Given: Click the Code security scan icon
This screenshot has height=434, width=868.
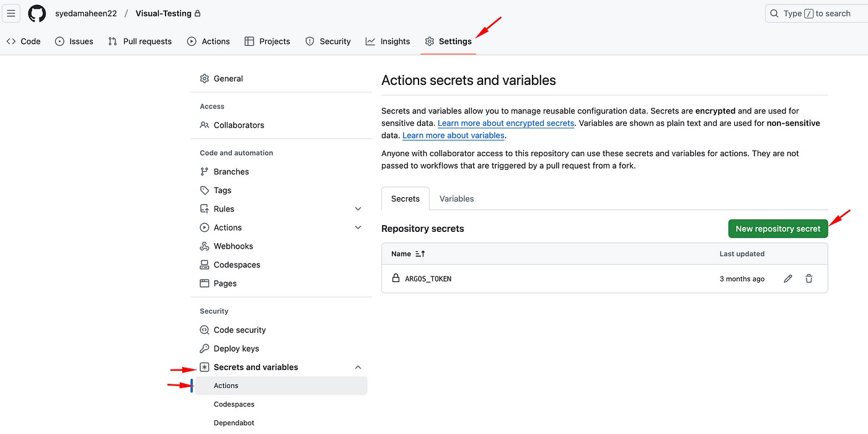Looking at the screenshot, I should coord(205,330).
